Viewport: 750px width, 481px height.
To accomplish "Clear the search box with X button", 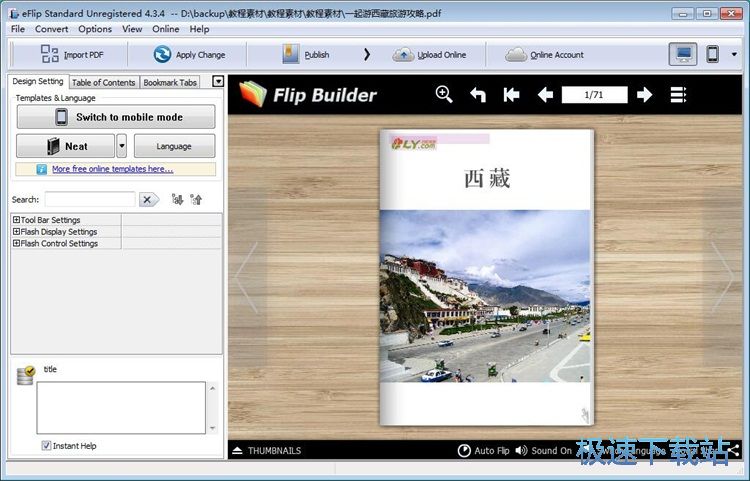I will click(x=149, y=200).
